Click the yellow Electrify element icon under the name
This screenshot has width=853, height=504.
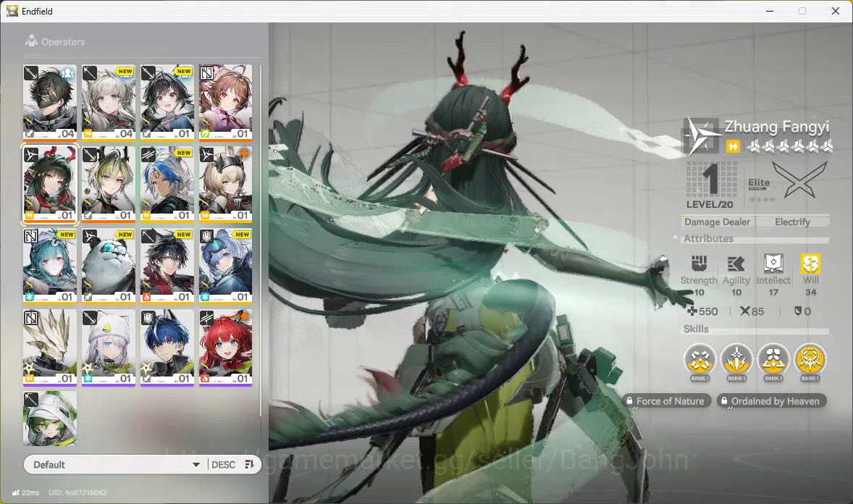[733, 146]
